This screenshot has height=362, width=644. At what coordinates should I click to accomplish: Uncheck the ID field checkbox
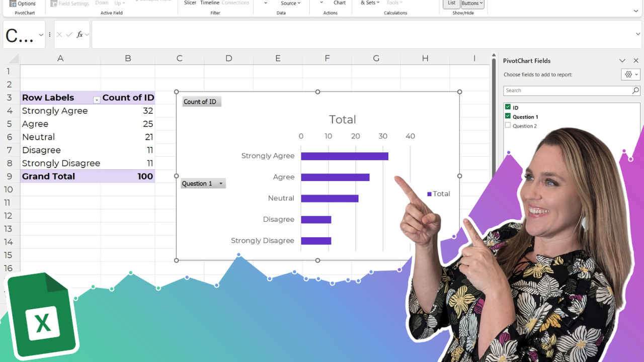[x=508, y=107]
